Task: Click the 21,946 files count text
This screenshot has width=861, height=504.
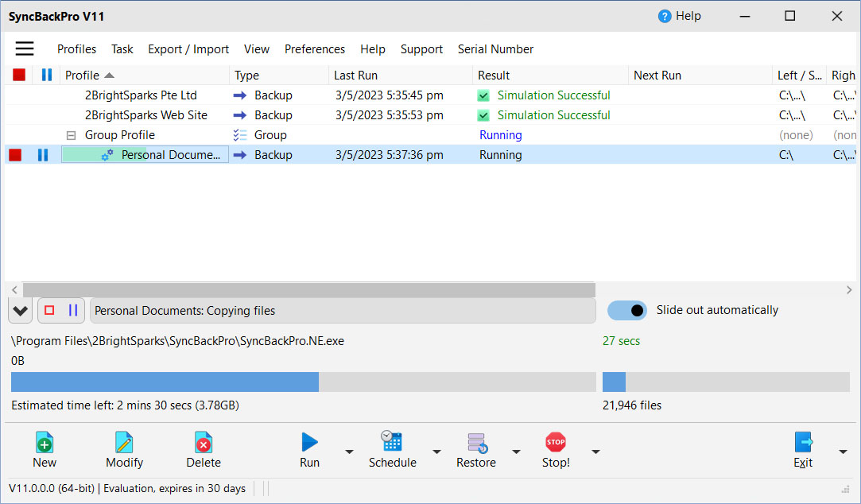Action: [x=631, y=405]
